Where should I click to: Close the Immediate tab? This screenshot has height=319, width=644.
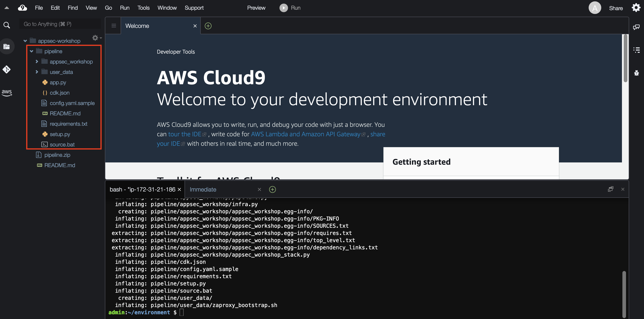259,189
